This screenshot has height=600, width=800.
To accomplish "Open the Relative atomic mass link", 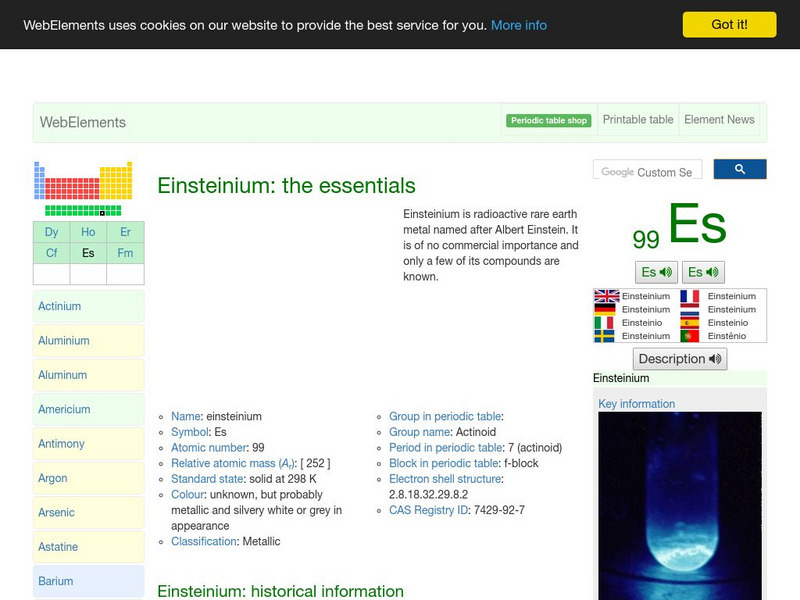I will [x=233, y=463].
